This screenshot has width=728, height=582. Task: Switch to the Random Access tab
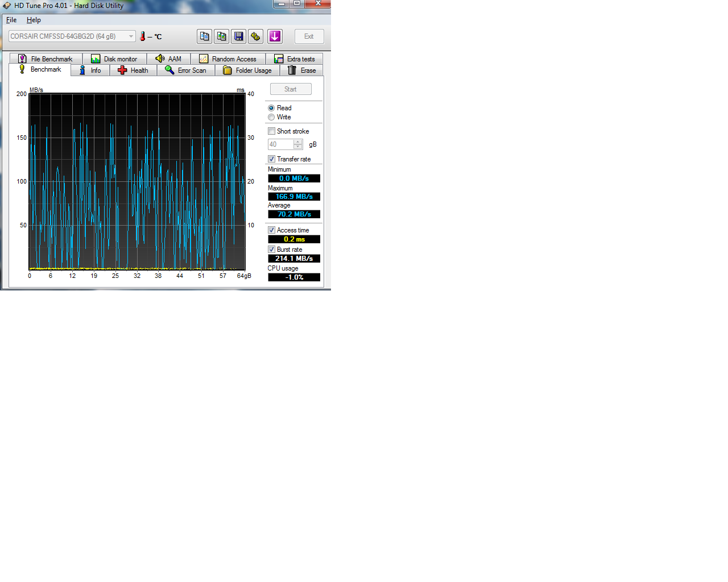(x=228, y=59)
